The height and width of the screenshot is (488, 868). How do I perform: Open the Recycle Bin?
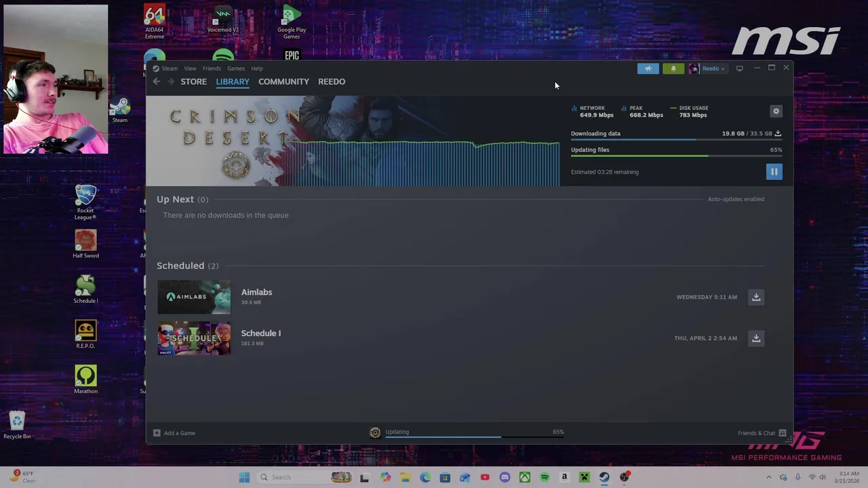pos(17,425)
